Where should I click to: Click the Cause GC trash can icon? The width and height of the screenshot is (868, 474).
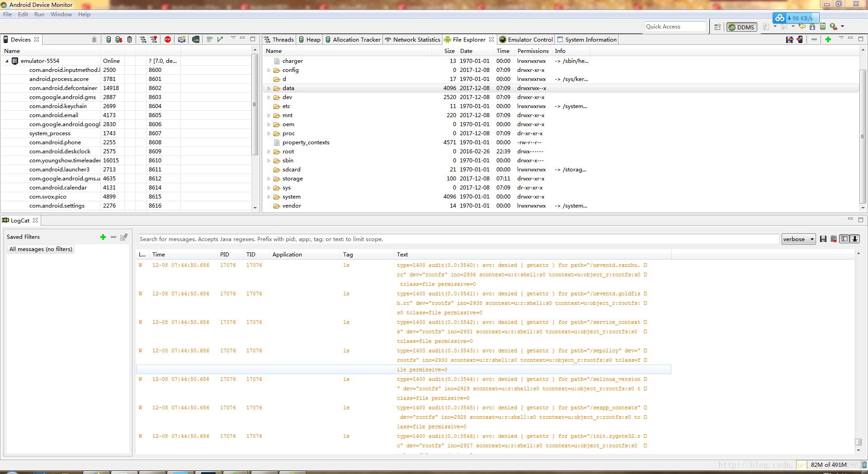click(x=130, y=39)
